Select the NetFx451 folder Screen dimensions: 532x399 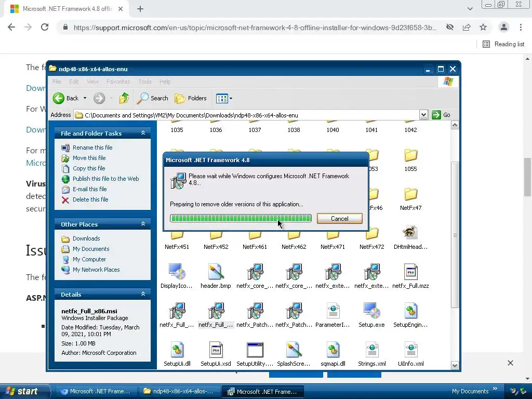pos(177,241)
